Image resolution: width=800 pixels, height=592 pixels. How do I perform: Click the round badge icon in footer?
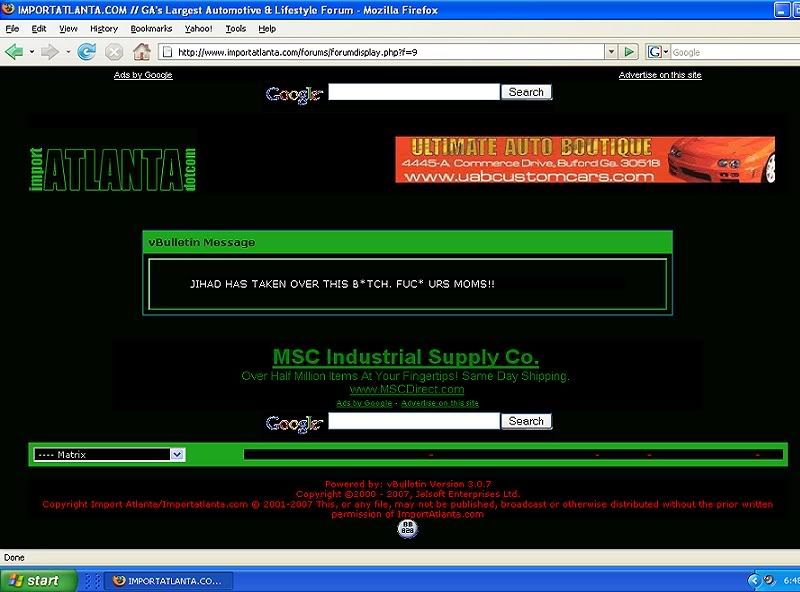[x=407, y=529]
